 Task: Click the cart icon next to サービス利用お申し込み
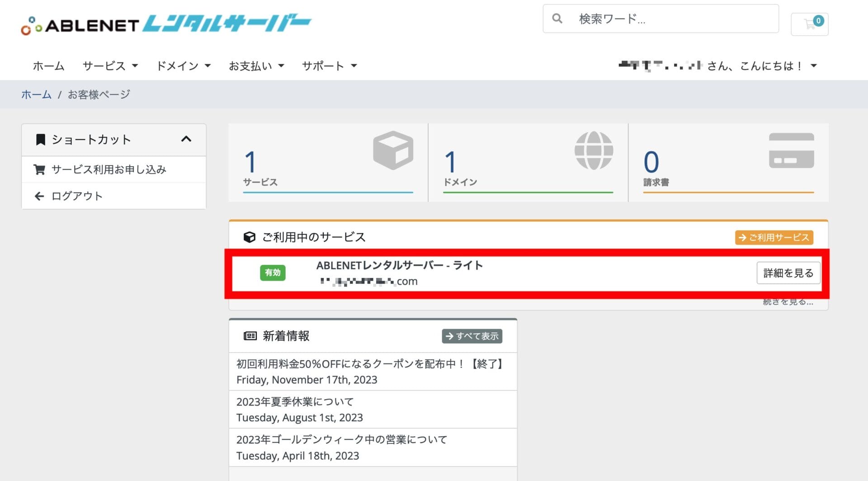point(40,170)
